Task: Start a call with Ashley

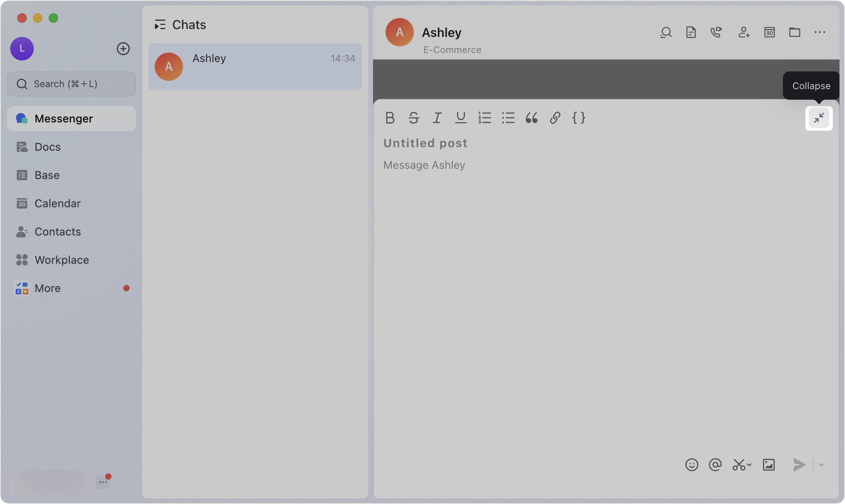Action: click(716, 32)
